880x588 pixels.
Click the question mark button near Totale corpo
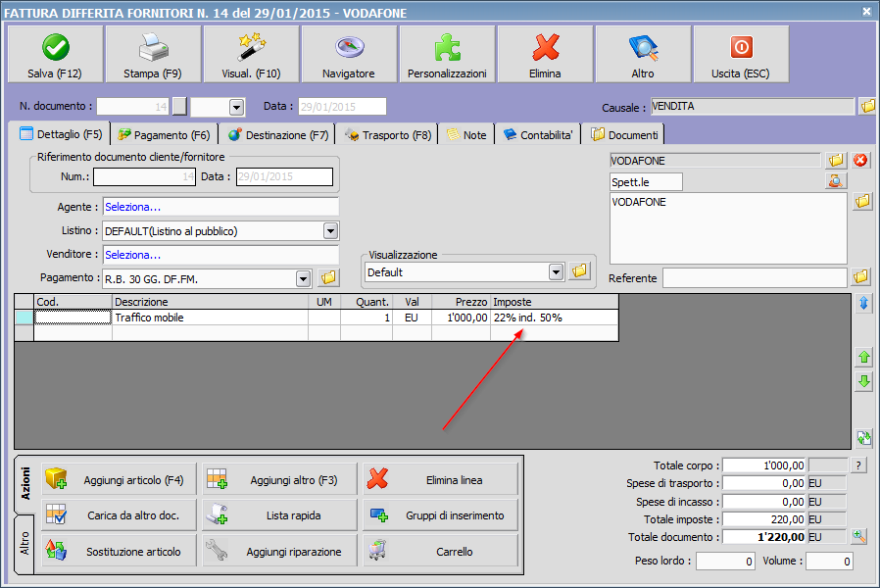click(x=858, y=465)
